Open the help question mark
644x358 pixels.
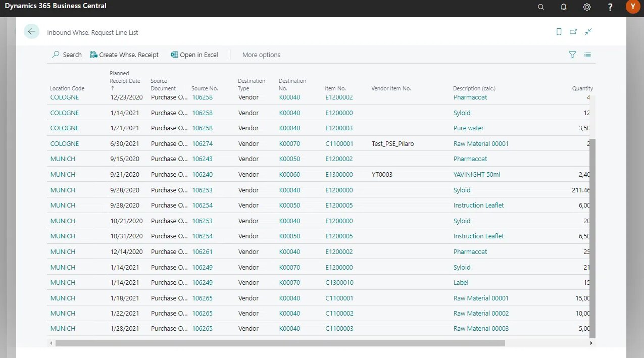point(610,7)
